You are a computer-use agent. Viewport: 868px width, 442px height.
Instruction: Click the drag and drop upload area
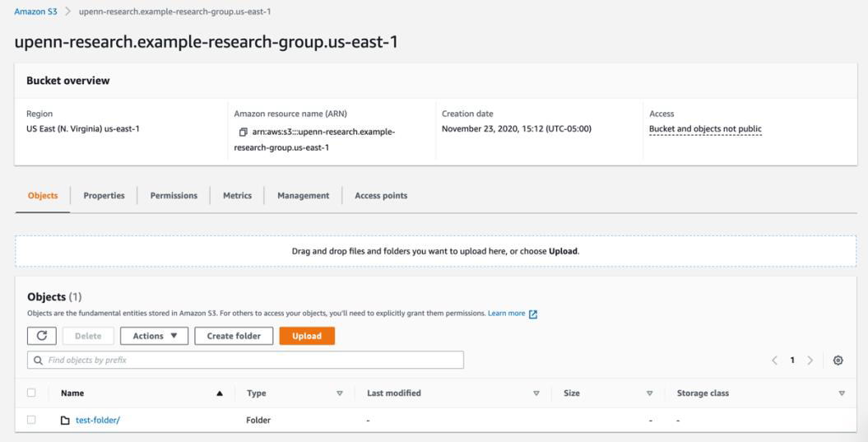(436, 251)
